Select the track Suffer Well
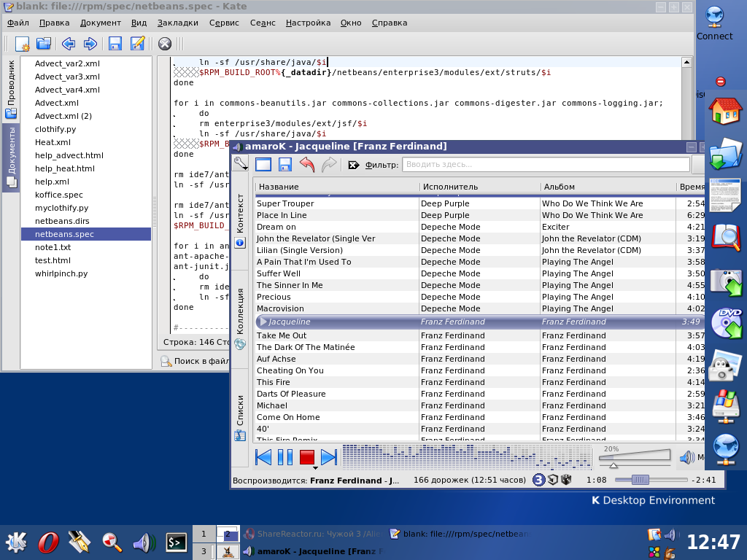Screen dimensions: 747x560 click(x=480, y=273)
